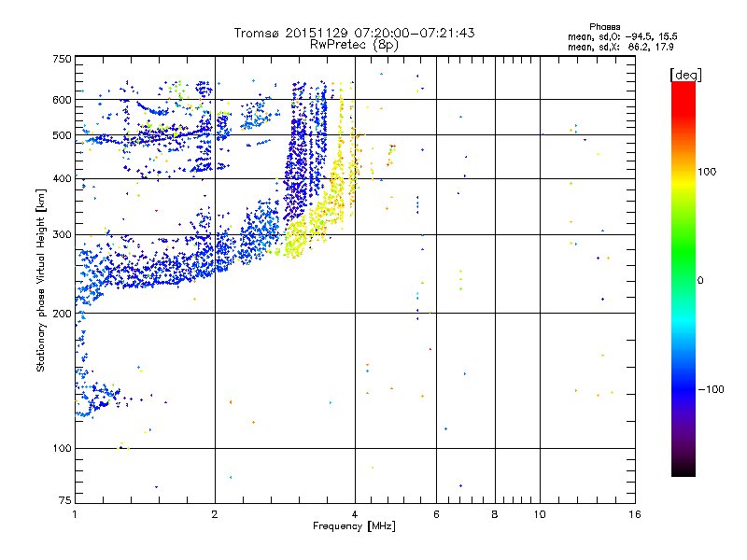Click the '100' colorbar tick label
The width and height of the screenshot is (747, 560).
point(707,172)
